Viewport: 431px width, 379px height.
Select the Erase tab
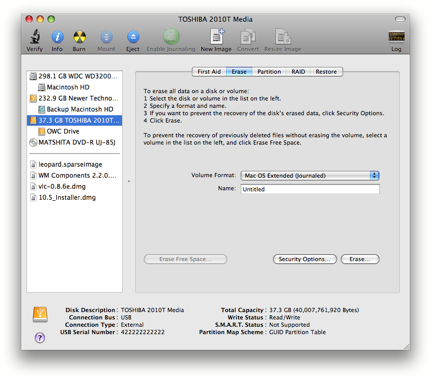[x=239, y=72]
